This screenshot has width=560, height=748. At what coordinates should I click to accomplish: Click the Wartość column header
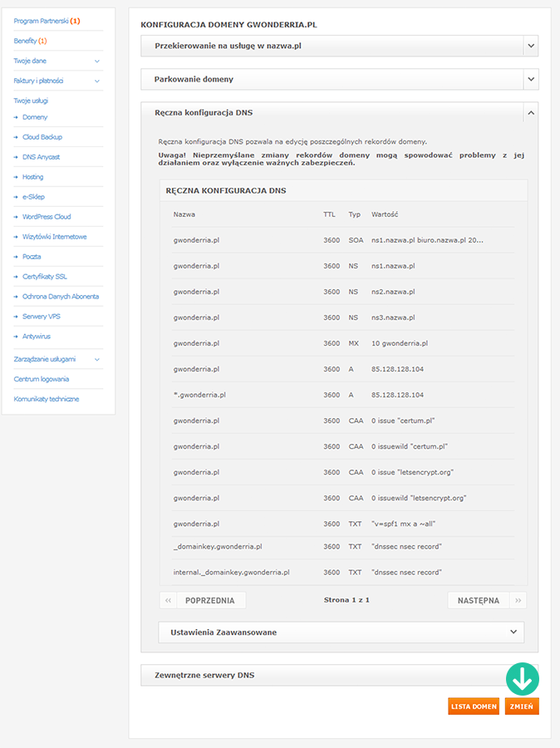385,214
